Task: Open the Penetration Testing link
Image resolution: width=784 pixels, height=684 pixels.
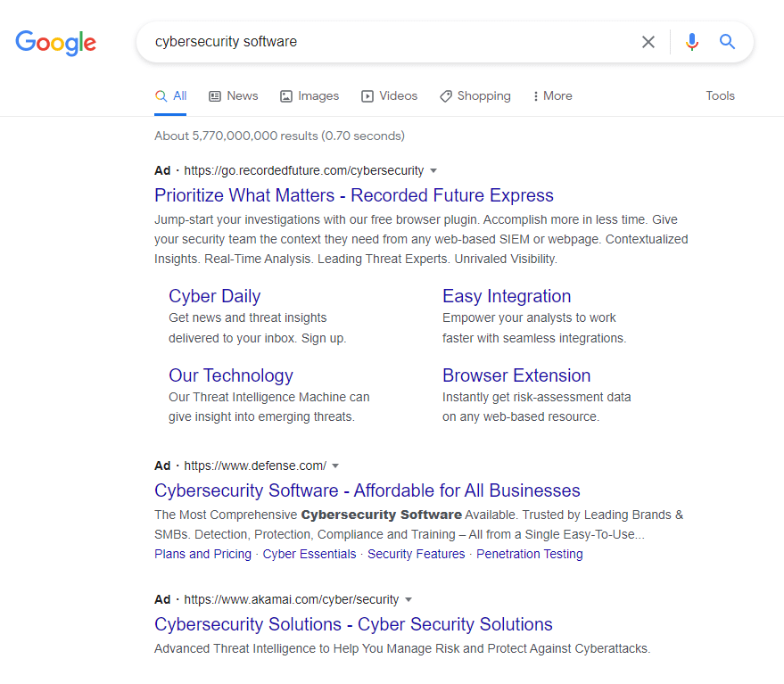Action: (530, 554)
